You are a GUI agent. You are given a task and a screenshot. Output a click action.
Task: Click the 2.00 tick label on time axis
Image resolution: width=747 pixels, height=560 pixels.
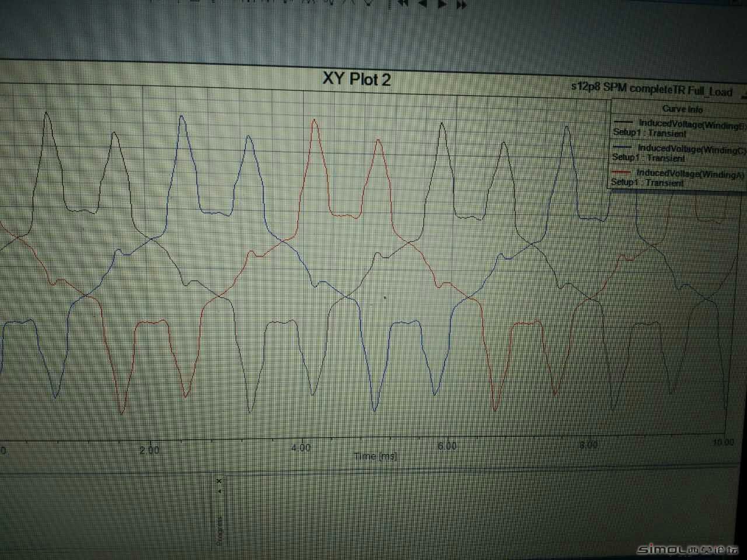click(149, 450)
